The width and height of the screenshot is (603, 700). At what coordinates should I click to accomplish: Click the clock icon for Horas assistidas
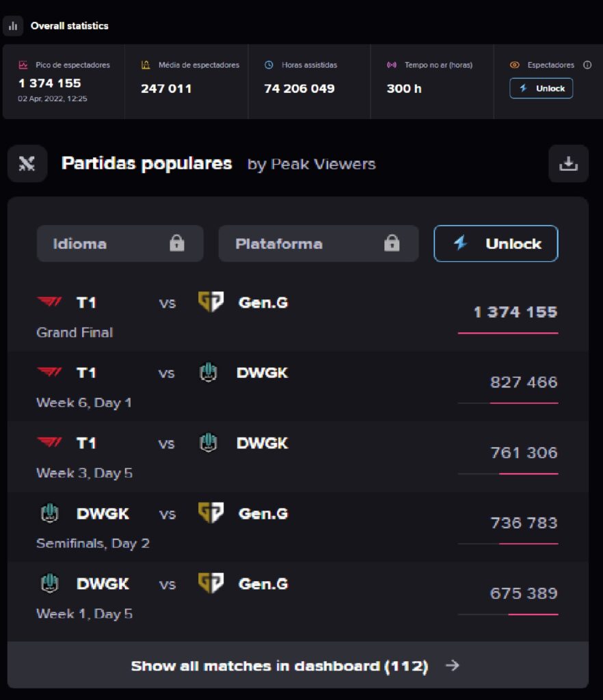point(269,65)
